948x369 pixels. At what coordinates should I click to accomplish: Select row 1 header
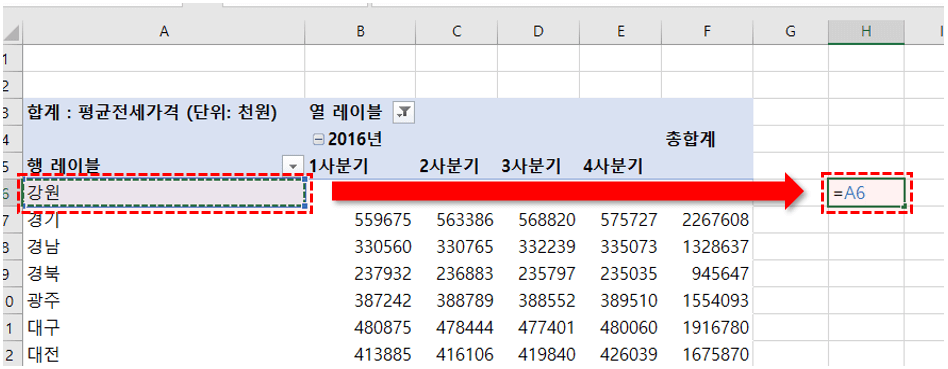click(x=11, y=59)
